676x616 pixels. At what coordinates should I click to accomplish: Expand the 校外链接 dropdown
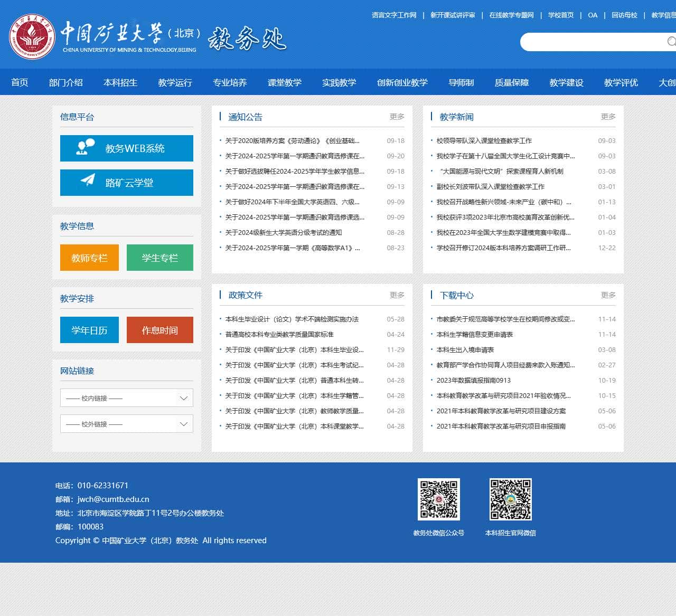tap(127, 424)
